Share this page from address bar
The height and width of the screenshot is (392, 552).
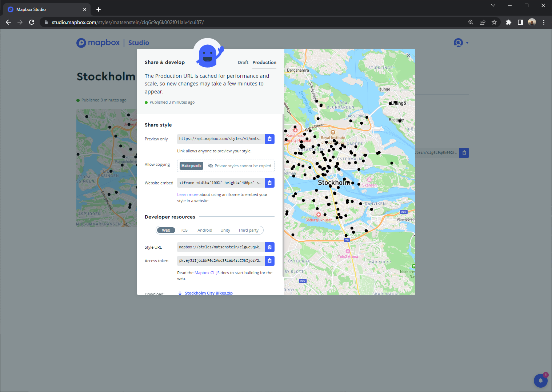pos(483,22)
